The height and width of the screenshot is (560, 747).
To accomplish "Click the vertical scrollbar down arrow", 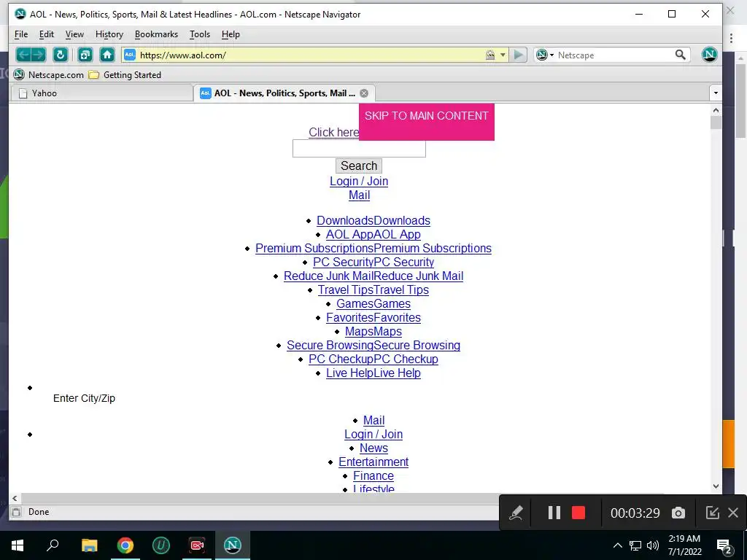I will click(716, 486).
